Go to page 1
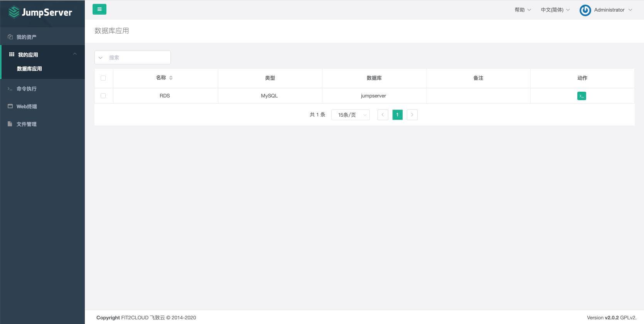The height and width of the screenshot is (324, 644). pos(397,115)
